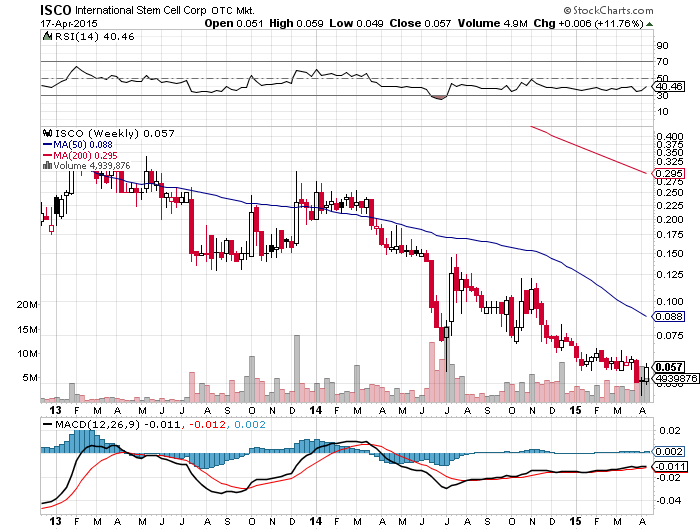The width and height of the screenshot is (700, 530).
Task: Click the Volume 4.9M header value
Action: pos(492,23)
